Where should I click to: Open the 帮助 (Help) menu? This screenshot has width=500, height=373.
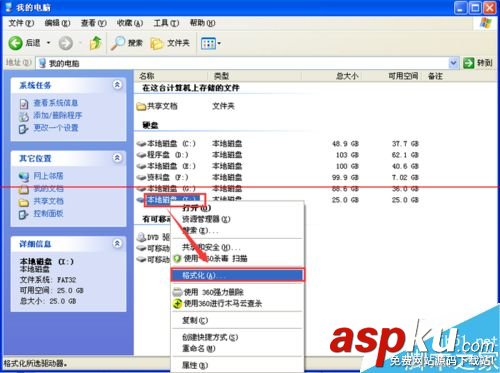click(202, 23)
